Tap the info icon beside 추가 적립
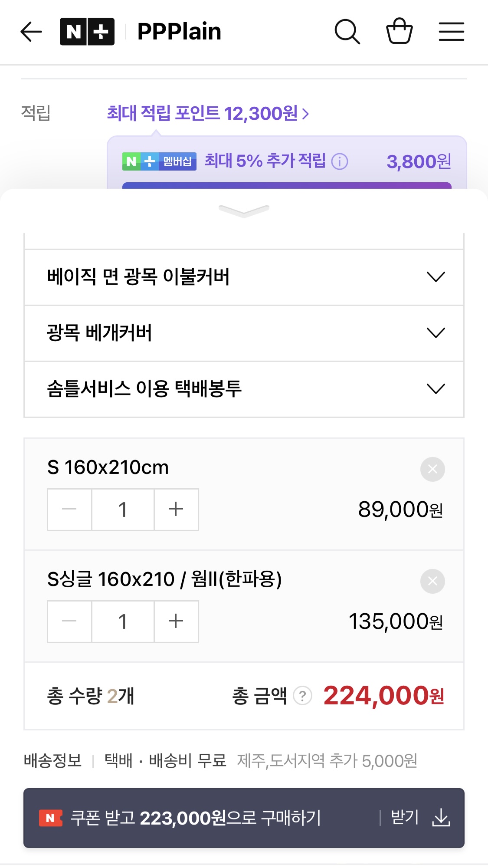This screenshot has width=488, height=868. pyautogui.click(x=340, y=161)
